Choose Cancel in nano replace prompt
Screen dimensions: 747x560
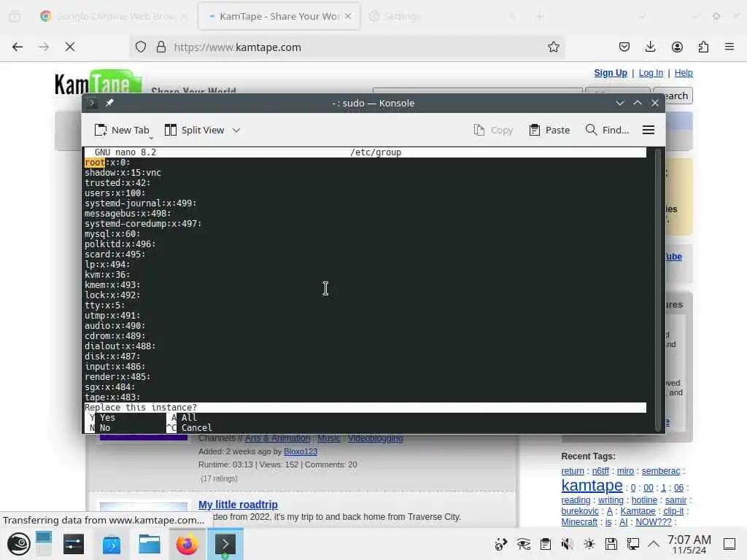[x=190, y=427]
